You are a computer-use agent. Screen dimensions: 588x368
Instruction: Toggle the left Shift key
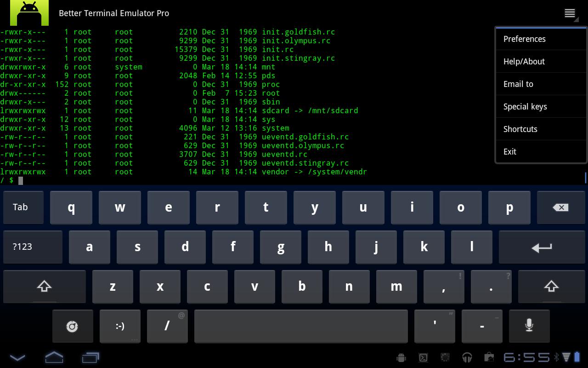pyautogui.click(x=44, y=287)
